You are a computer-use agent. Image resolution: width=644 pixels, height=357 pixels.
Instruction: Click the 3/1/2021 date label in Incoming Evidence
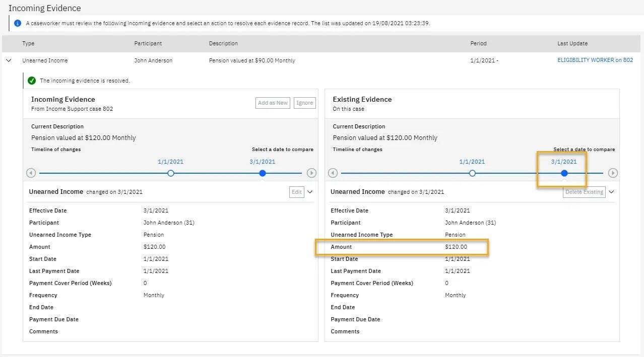pyautogui.click(x=263, y=162)
